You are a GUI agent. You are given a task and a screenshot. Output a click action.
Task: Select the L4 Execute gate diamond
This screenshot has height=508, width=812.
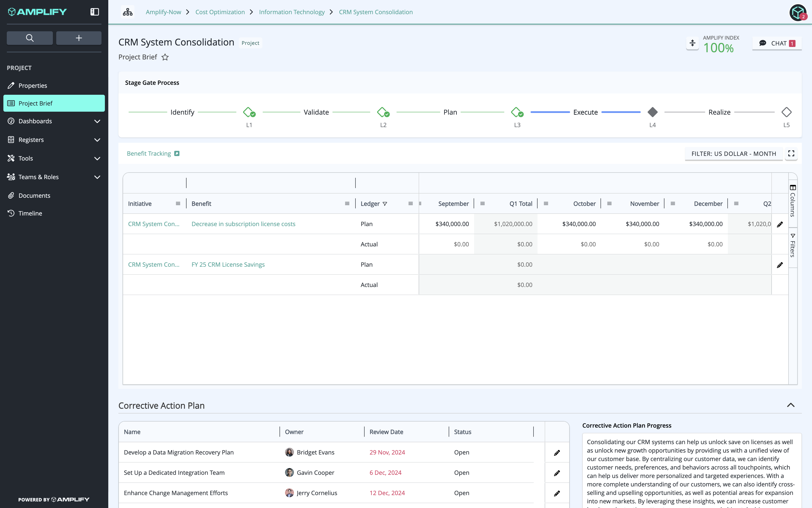(x=652, y=112)
